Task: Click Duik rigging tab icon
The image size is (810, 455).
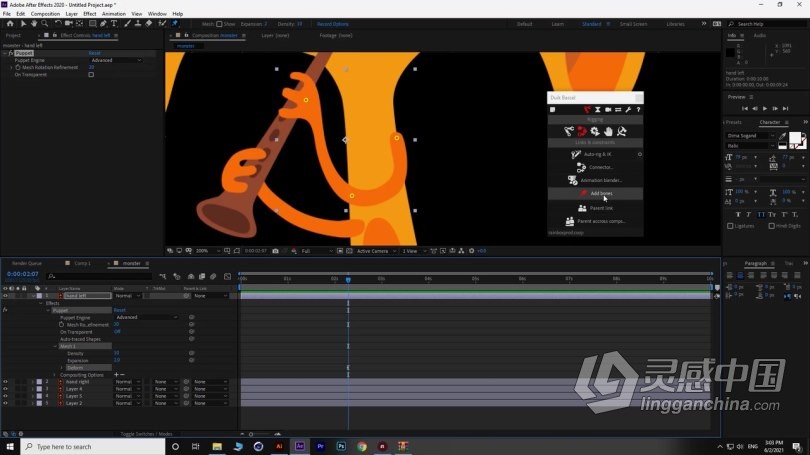Action: (587, 109)
